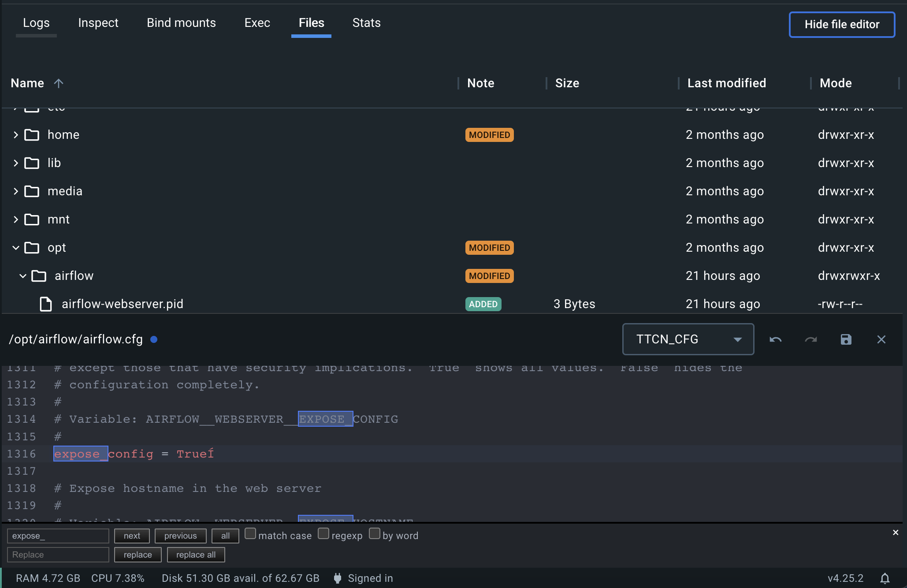Click the sort arrow next to Name
Screen dimensions: 907x588
tap(59, 83)
